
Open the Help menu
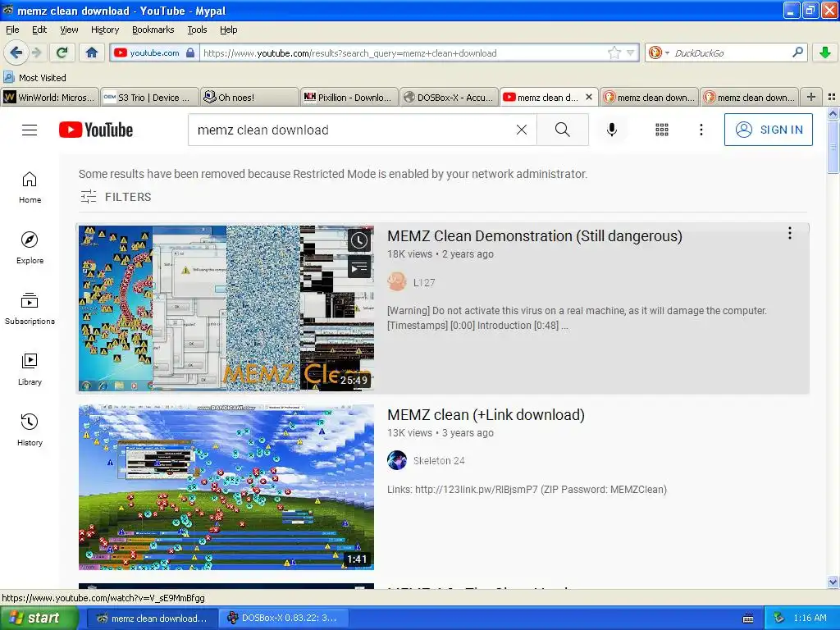click(228, 30)
